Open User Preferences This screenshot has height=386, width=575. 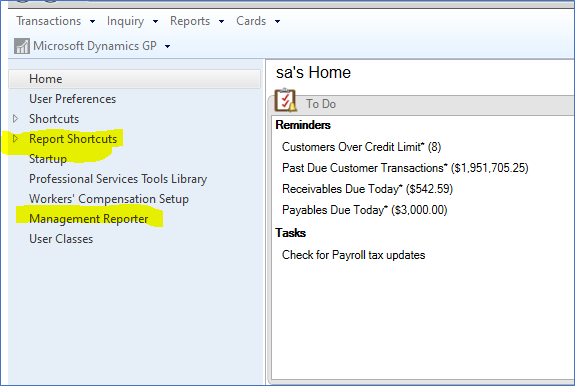[73, 99]
